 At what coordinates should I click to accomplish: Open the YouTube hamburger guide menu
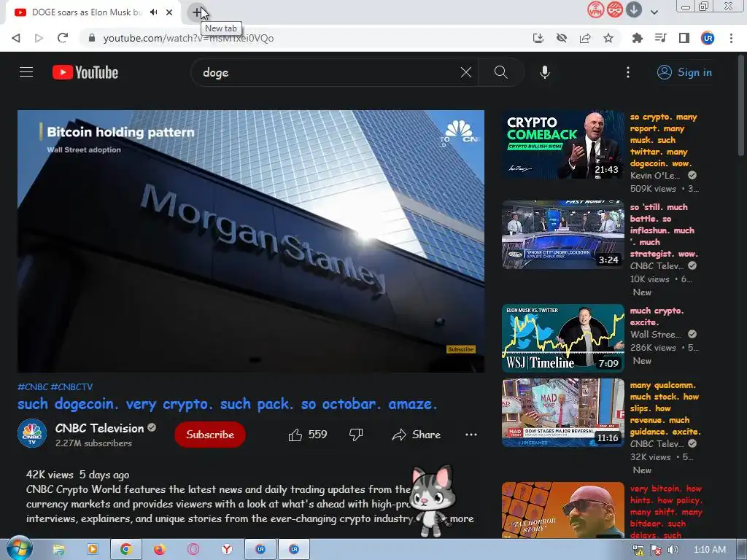pos(26,72)
